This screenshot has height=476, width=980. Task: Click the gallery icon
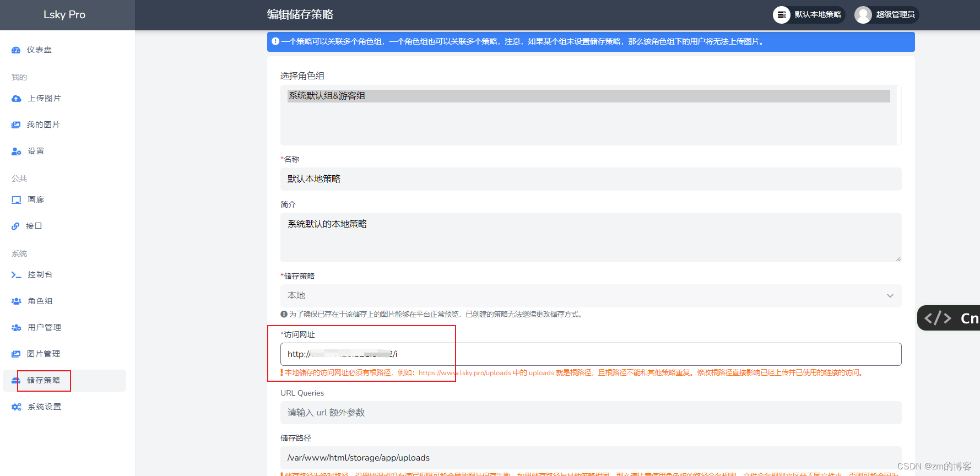coord(17,200)
